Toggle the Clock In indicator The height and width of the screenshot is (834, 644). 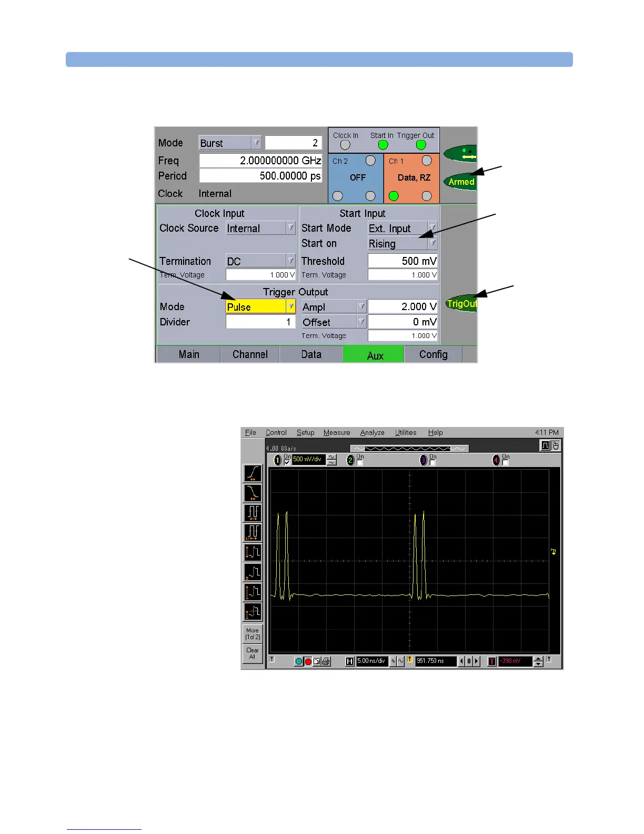(345, 145)
